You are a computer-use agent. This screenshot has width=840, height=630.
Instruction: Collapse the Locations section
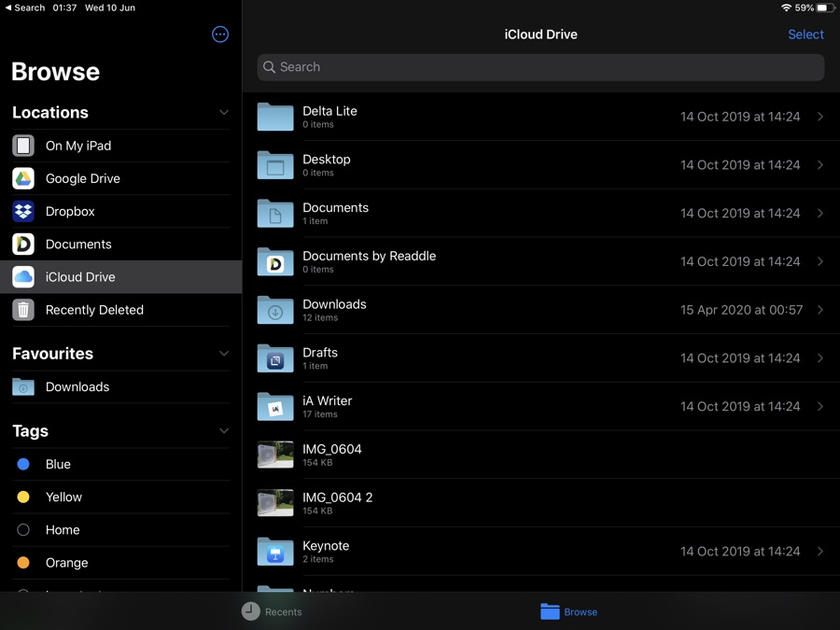tap(224, 113)
